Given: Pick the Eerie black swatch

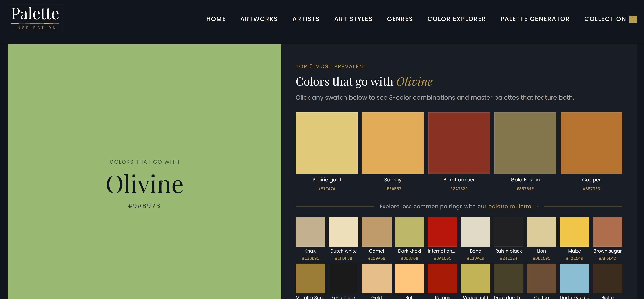Looking at the screenshot, I should pyautogui.click(x=344, y=279).
